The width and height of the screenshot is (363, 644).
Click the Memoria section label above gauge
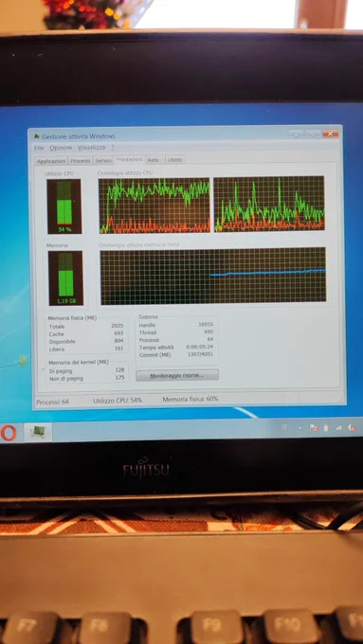[x=57, y=245]
